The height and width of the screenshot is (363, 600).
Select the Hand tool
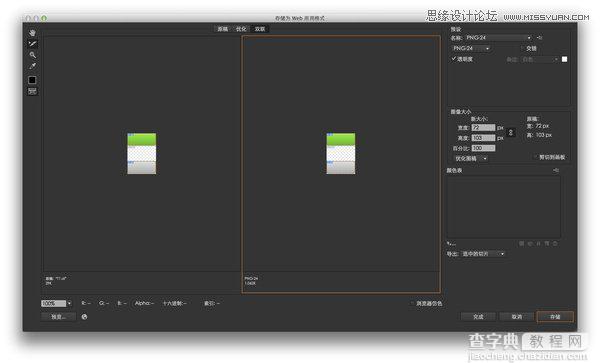click(x=33, y=33)
